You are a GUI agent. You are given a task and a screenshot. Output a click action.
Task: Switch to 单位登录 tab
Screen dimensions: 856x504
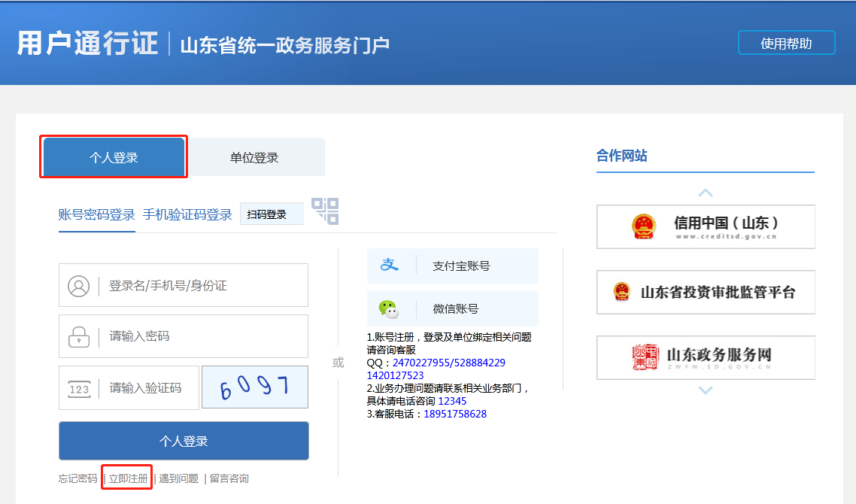pos(254,157)
